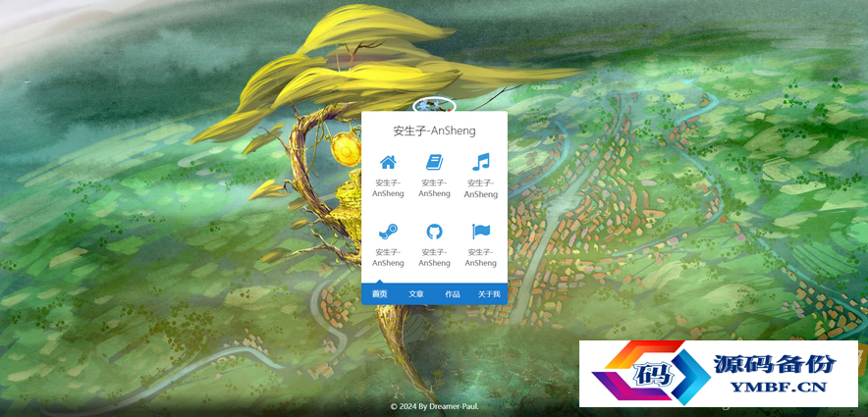The image size is (868, 417).
Task: Click the 安生子-AnSheng card title
Action: tap(435, 131)
